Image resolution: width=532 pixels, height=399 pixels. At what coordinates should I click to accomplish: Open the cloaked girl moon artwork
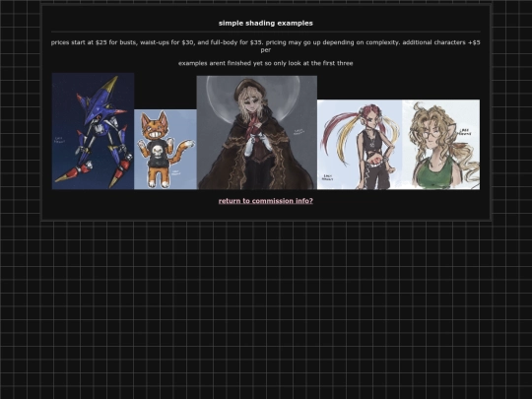tap(257, 132)
